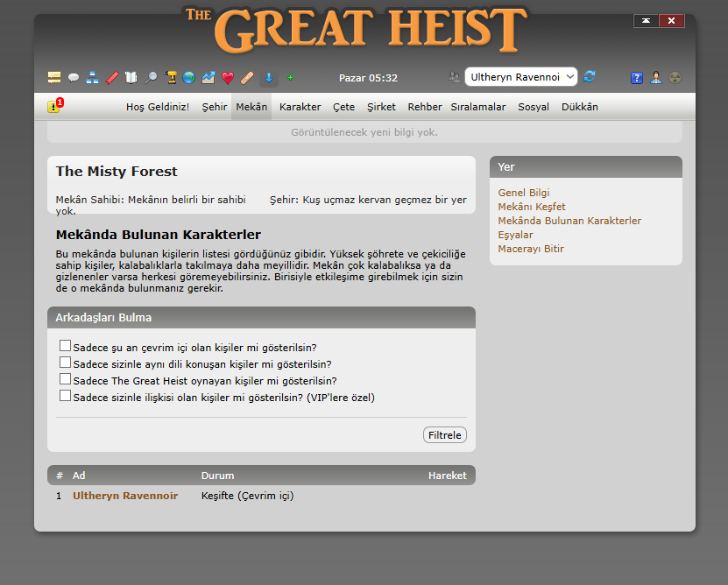
Task: Click the Macerayı Bitir link
Action: tap(531, 249)
